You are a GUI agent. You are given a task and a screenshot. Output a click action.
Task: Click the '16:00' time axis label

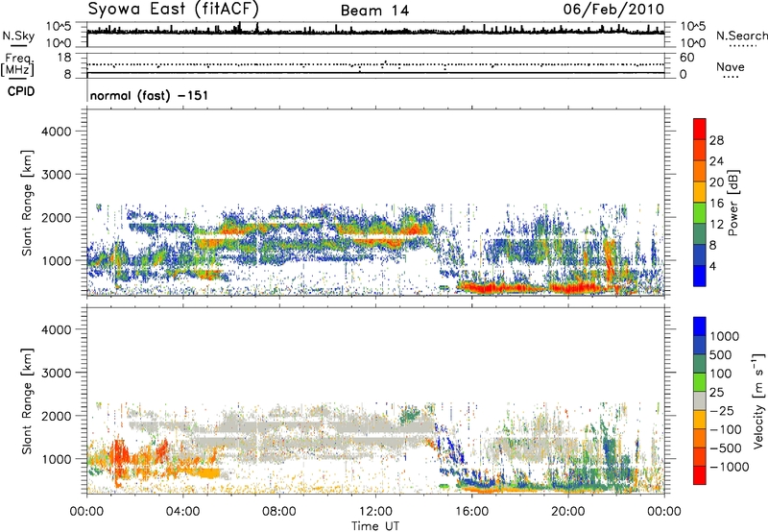pos(471,512)
